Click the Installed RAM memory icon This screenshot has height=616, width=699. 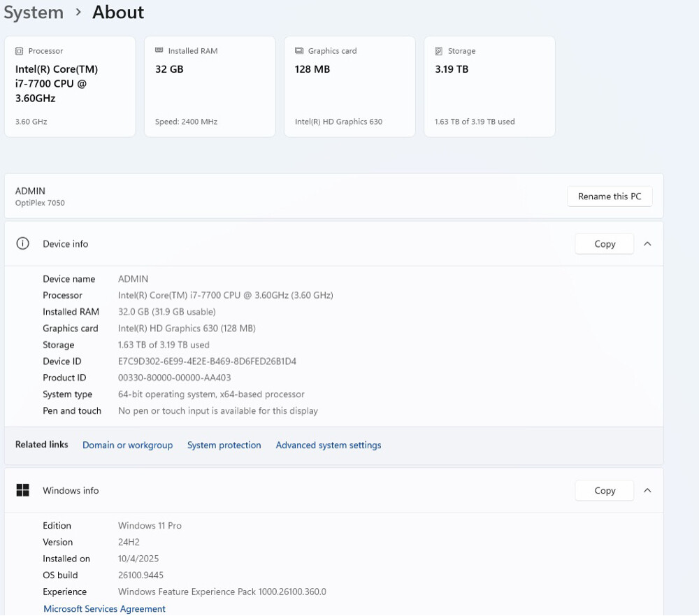pyautogui.click(x=159, y=50)
